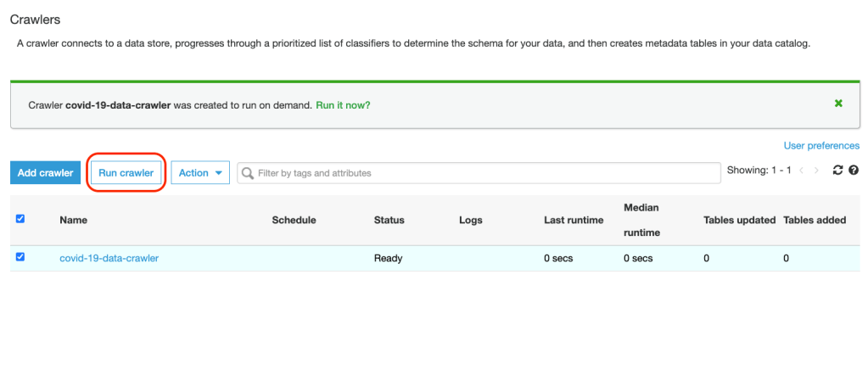The width and height of the screenshot is (868, 381).
Task: Click the search magnifier icon
Action: 248,173
